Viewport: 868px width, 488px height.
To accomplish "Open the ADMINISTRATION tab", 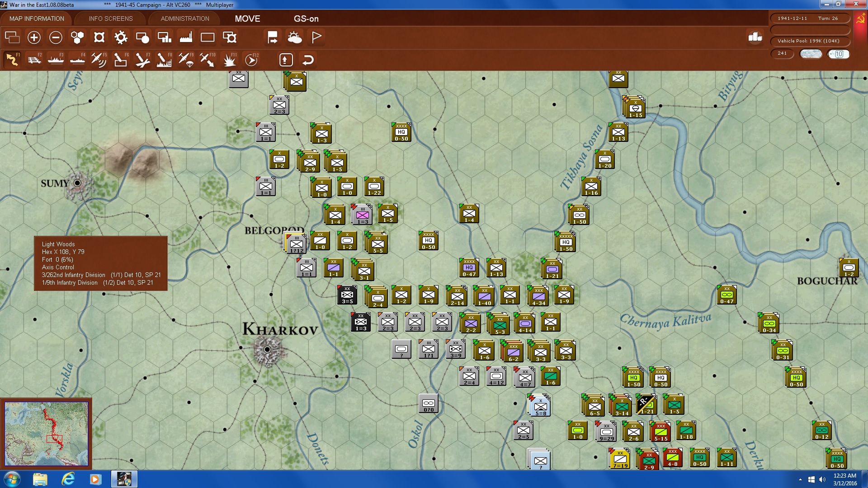I will [x=185, y=19].
